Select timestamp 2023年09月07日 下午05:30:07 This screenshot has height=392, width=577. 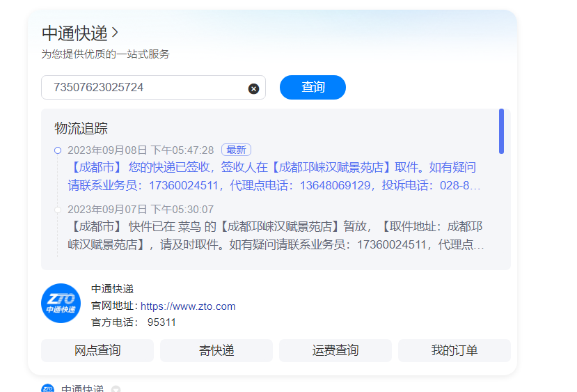[x=141, y=210]
